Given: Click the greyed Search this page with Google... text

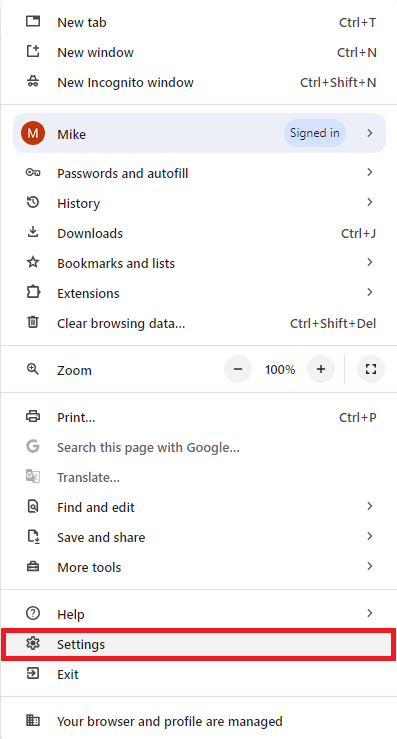Looking at the screenshot, I should [149, 447].
